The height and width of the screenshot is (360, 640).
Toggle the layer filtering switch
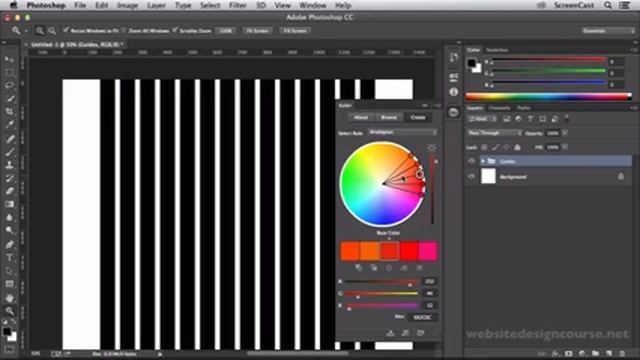(x=567, y=119)
